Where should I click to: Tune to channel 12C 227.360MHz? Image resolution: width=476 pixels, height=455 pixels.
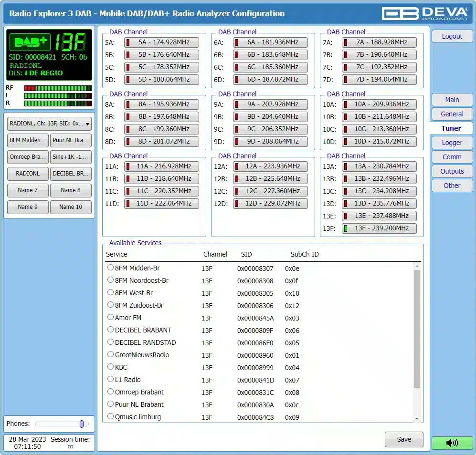pyautogui.click(x=270, y=191)
